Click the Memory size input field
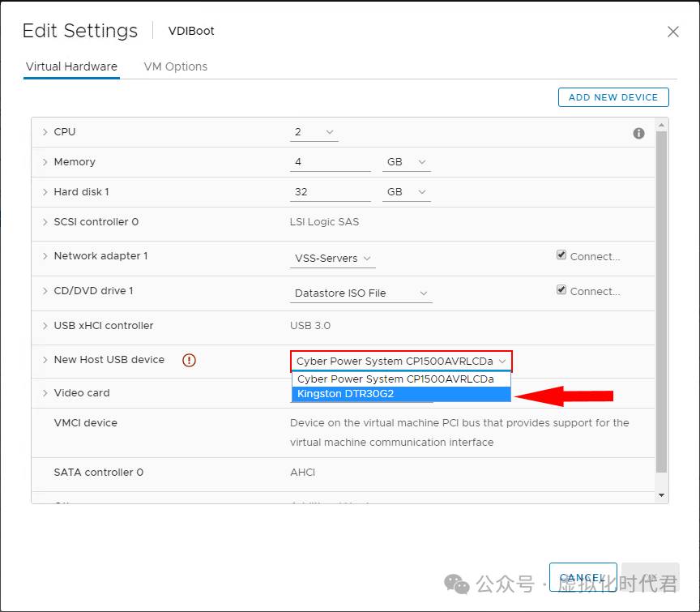 point(330,162)
